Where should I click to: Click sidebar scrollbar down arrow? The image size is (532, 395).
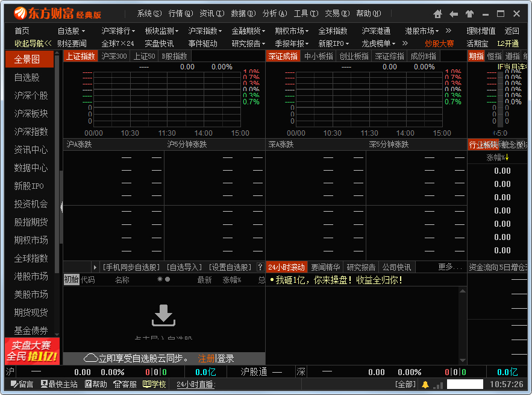pyautogui.click(x=57, y=335)
